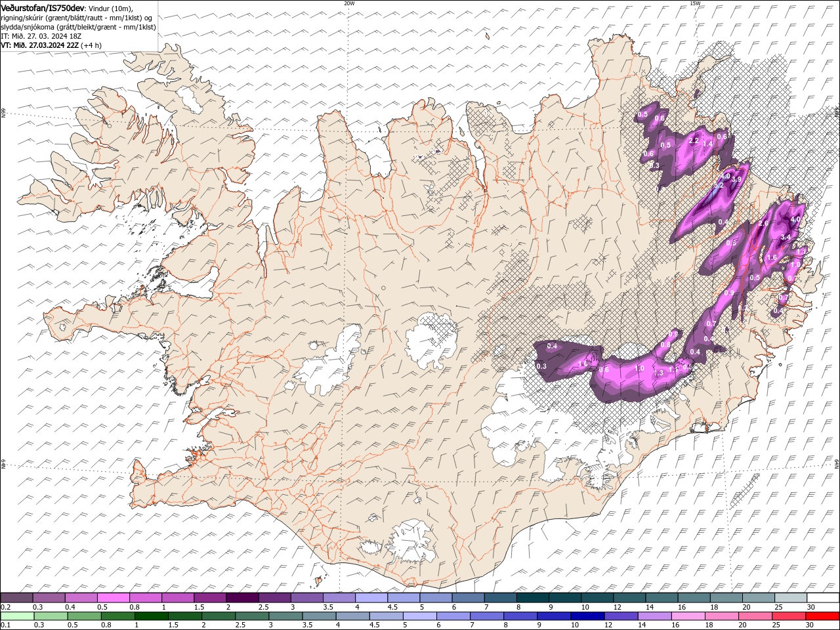The image size is (840, 630).
Task: Select the snow legend swatch labeled 8
Action: click(x=532, y=598)
